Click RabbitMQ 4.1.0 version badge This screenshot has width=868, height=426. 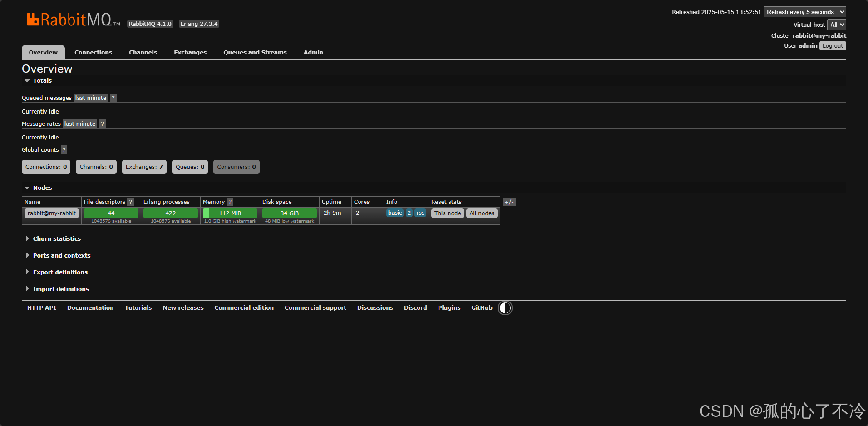150,24
